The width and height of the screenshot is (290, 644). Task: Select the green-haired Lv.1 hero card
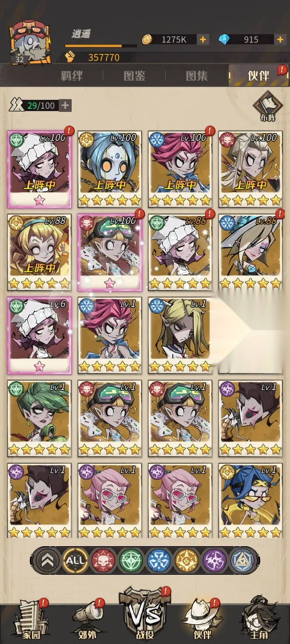[39, 419]
